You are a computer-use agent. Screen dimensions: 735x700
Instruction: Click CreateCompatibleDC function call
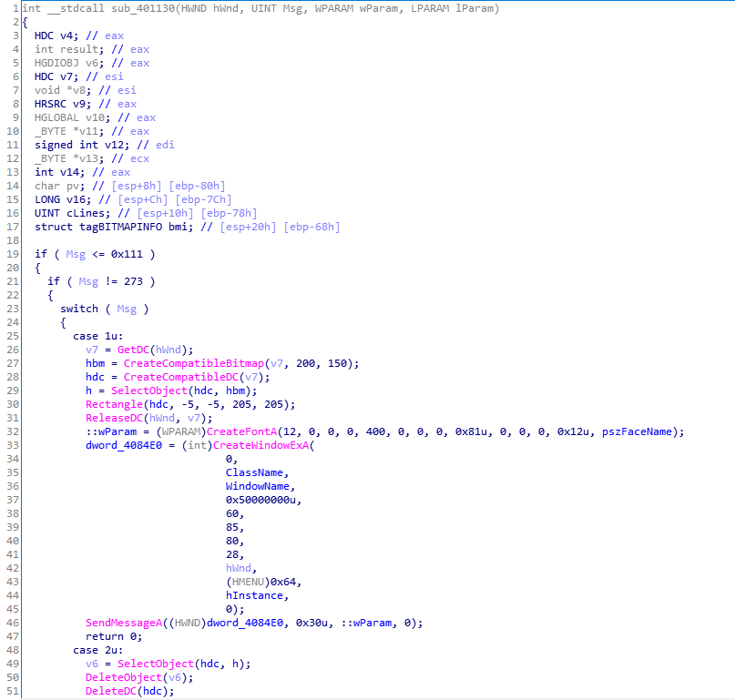180,377
